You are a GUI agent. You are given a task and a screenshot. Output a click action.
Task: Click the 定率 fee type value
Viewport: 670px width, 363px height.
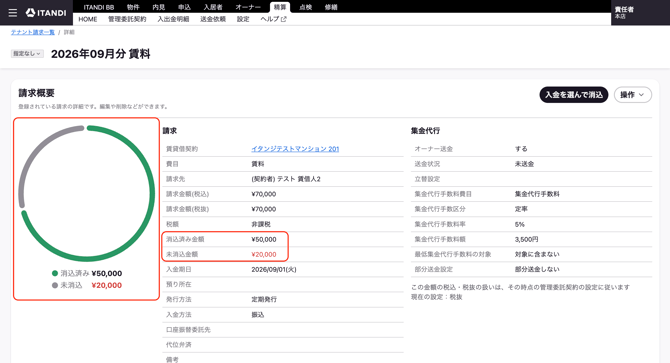pyautogui.click(x=521, y=209)
